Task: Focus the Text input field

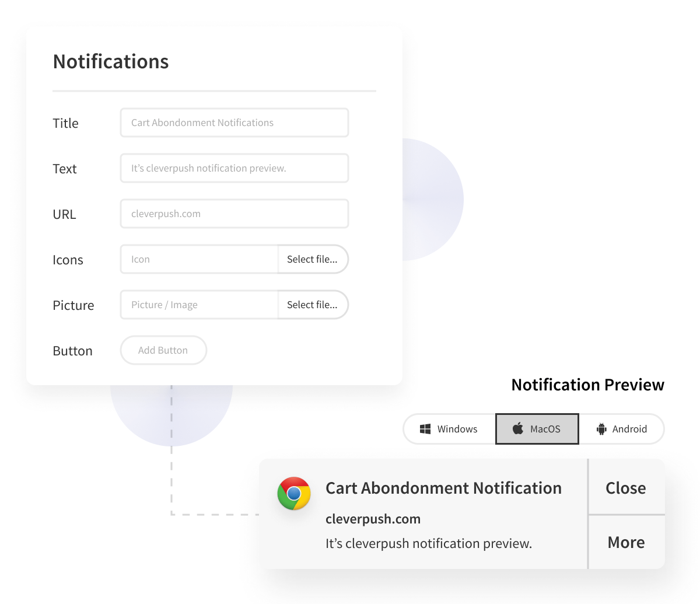Action: [x=235, y=168]
